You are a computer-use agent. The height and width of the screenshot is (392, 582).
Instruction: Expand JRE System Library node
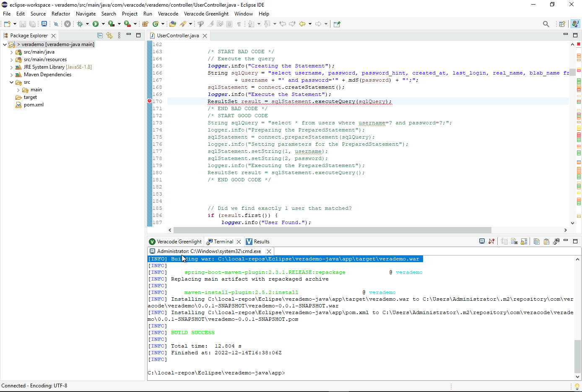click(x=11, y=67)
